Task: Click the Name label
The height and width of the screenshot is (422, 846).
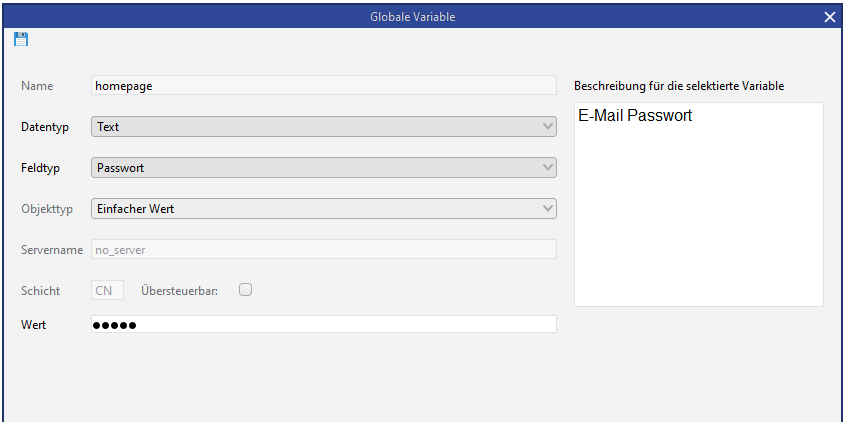Action: (37, 86)
